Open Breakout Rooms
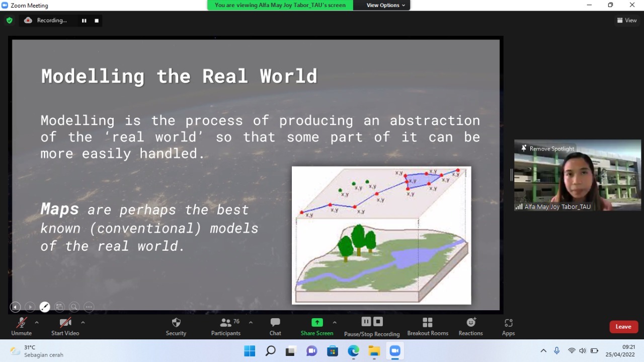 (428, 326)
